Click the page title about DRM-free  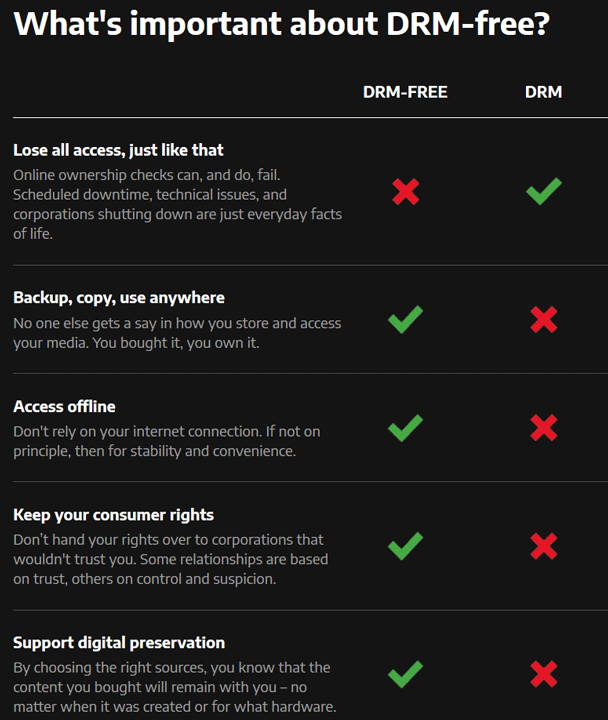tap(281, 24)
